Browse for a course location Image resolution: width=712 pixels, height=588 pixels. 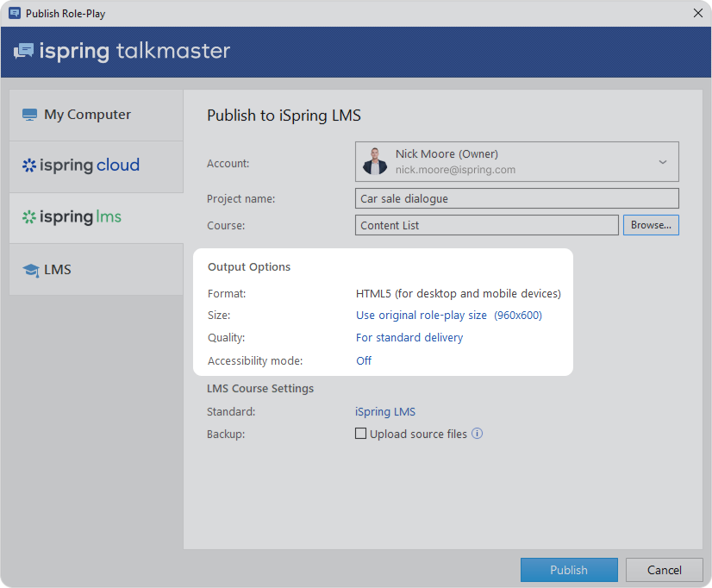(651, 225)
